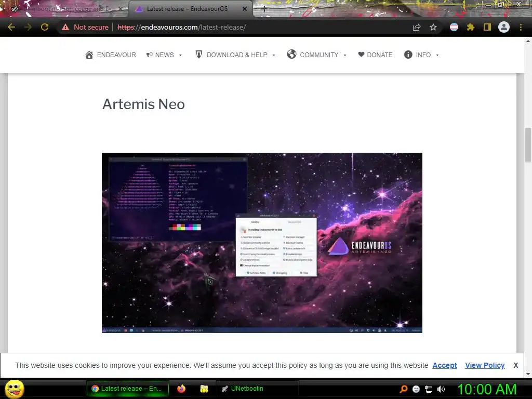Click the magnifier search icon in system tray
Viewport: 532px width, 399px height.
tap(403, 389)
